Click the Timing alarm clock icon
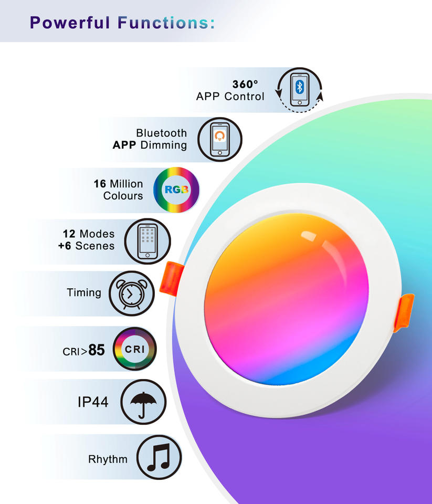432x504 pixels. pyautogui.click(x=131, y=293)
